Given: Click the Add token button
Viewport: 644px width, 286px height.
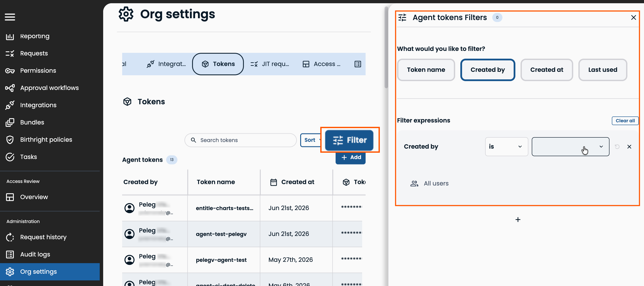Looking at the screenshot, I should click(x=350, y=157).
